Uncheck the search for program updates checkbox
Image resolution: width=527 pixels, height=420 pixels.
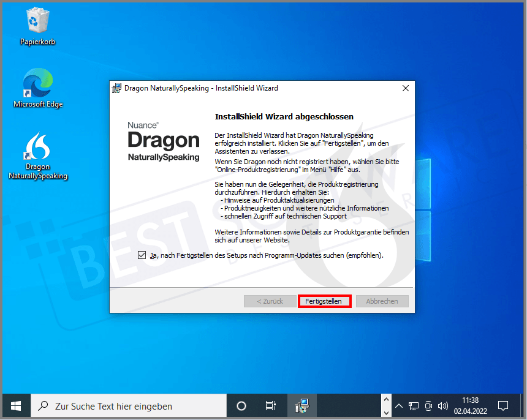pyautogui.click(x=142, y=255)
